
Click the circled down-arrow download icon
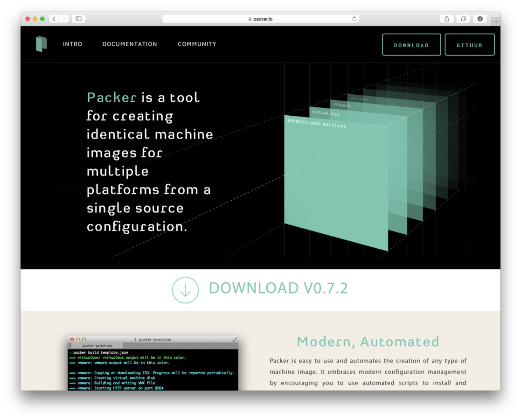tap(186, 290)
